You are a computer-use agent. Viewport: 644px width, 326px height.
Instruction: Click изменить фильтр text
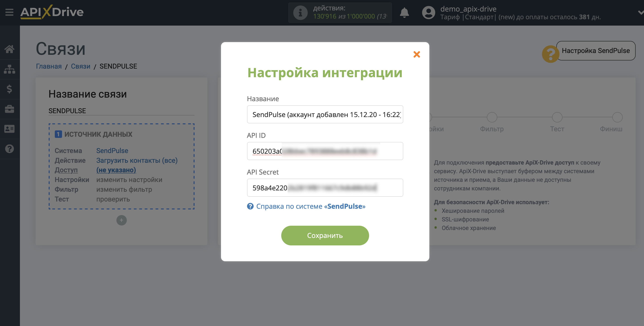point(124,189)
